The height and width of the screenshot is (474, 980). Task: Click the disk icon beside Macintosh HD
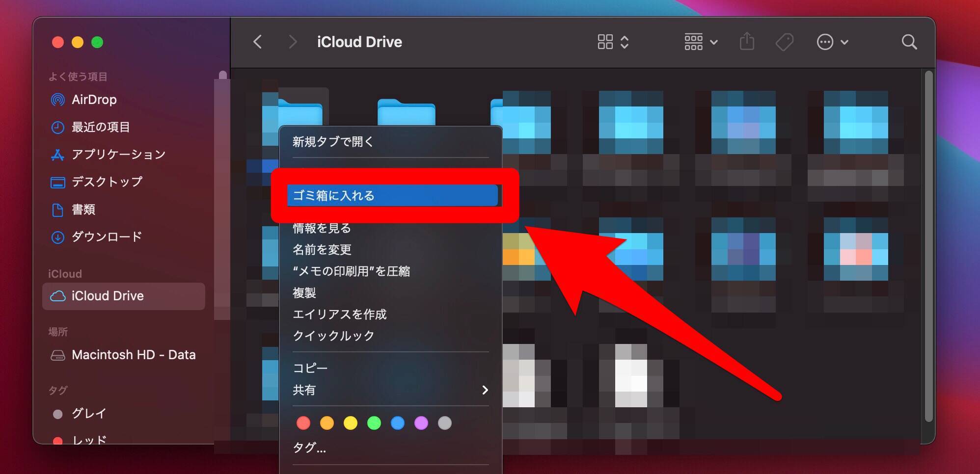click(58, 355)
